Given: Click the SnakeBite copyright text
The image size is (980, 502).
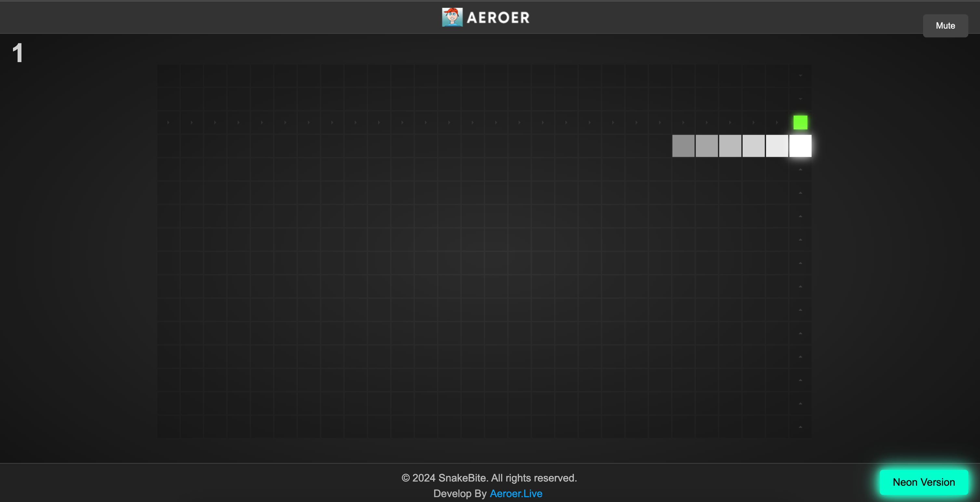Looking at the screenshot, I should [489, 478].
